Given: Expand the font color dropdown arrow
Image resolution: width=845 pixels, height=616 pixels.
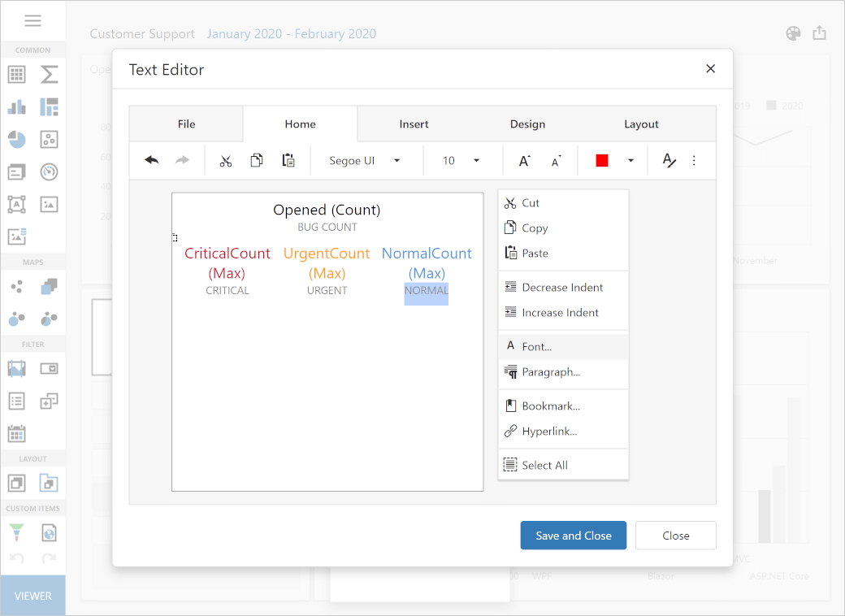Looking at the screenshot, I should [x=630, y=160].
